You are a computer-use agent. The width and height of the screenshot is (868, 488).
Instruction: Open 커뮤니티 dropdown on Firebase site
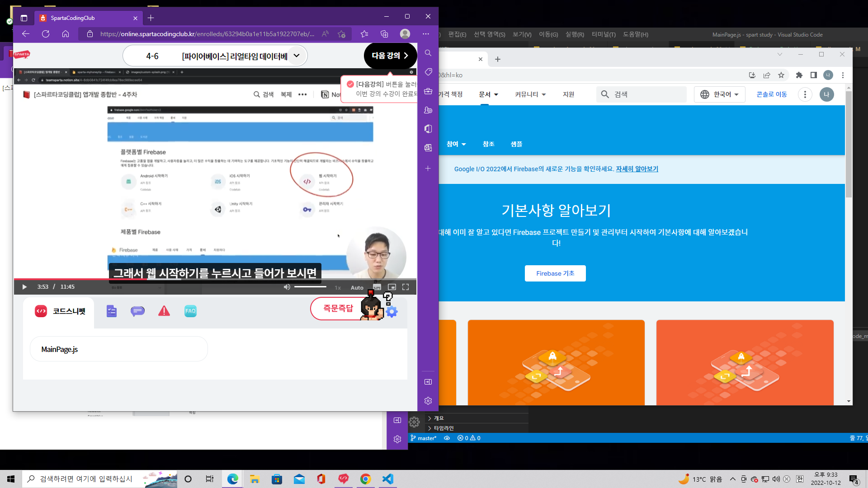[530, 94]
